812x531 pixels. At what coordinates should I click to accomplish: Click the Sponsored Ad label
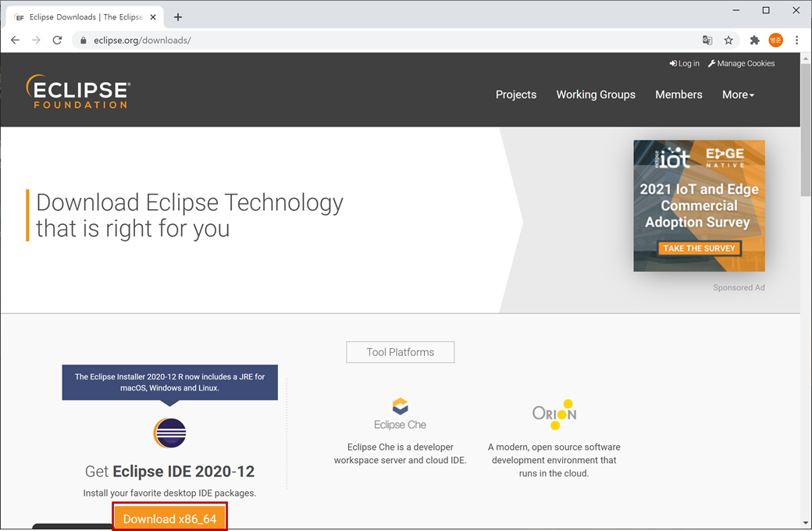point(739,287)
